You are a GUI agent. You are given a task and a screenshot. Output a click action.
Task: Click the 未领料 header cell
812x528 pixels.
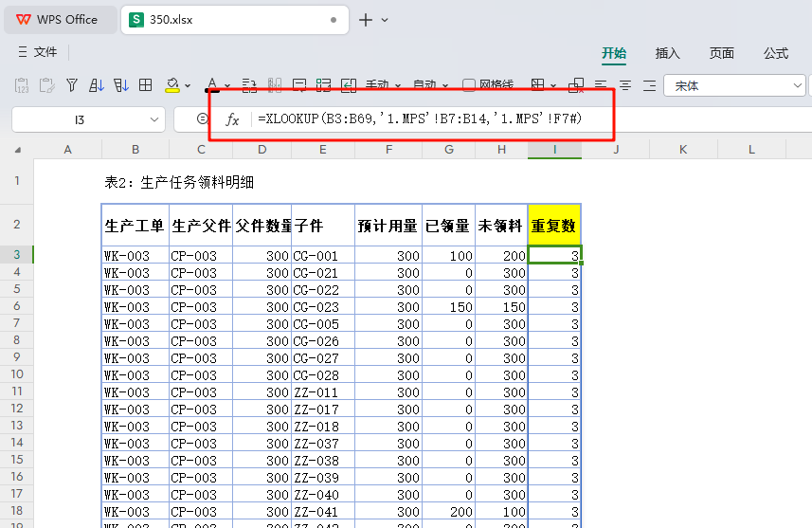point(501,225)
